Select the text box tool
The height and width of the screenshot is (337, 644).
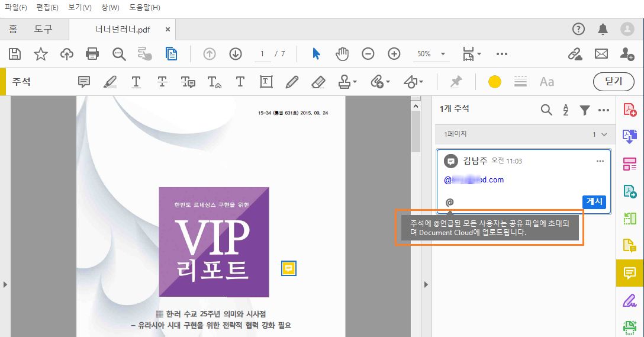coord(266,82)
